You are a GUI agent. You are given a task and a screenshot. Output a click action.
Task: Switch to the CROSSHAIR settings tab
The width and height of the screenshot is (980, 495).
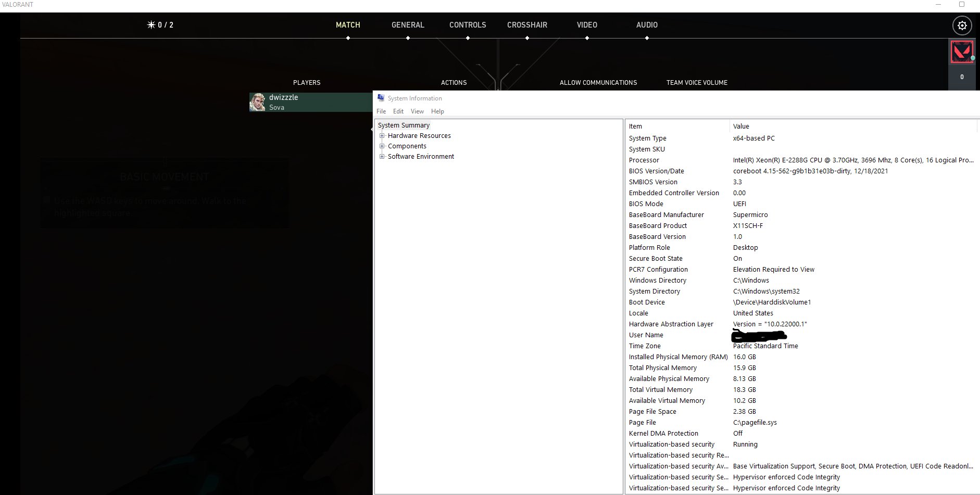[527, 24]
